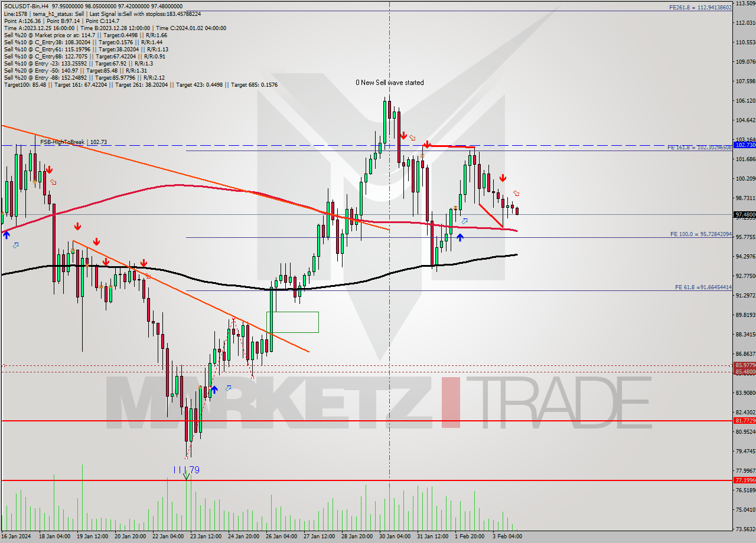The image size is (756, 543).
Task: Click the 89.819 price axis value
Action: coord(745,315)
